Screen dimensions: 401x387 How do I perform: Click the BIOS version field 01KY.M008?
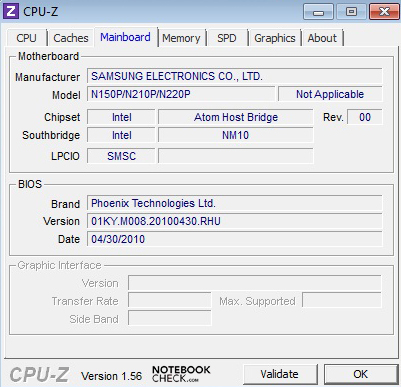(x=235, y=221)
